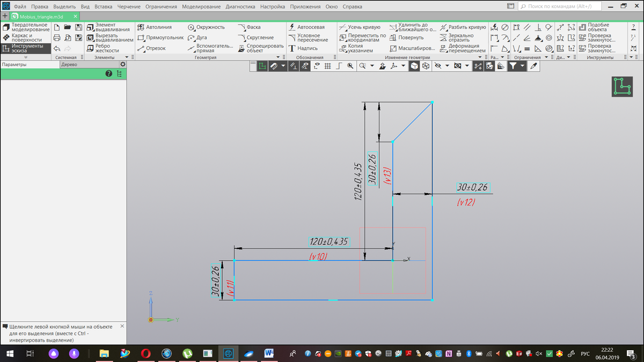
Task: Open the Ограничения menu
Action: 161,6
